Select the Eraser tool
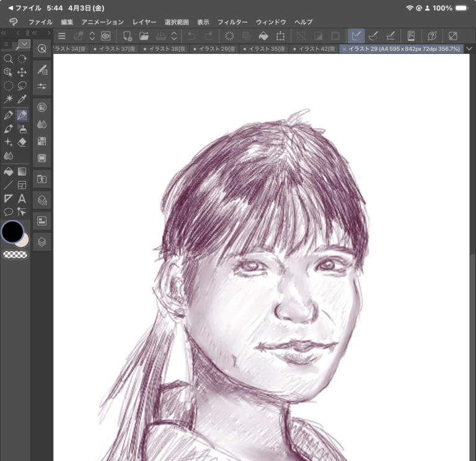476x461 pixels. click(x=22, y=142)
